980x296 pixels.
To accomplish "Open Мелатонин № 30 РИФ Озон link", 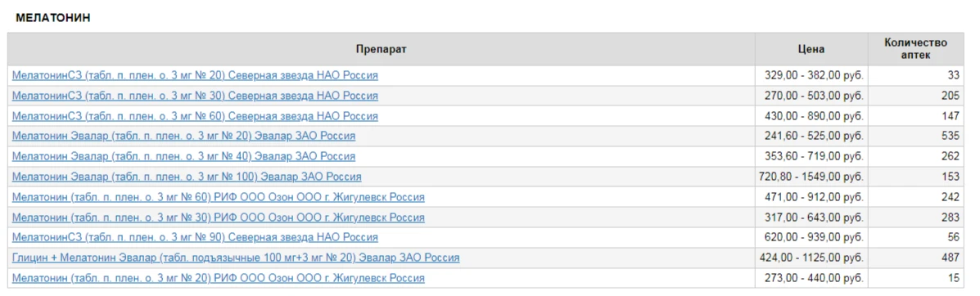I will click(x=218, y=218).
